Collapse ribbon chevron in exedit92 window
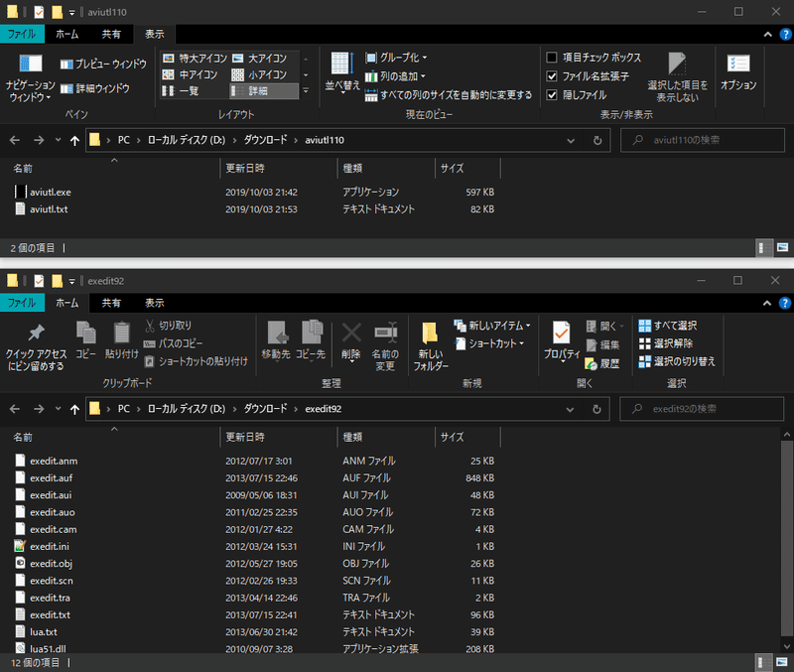 pyautogui.click(x=767, y=303)
